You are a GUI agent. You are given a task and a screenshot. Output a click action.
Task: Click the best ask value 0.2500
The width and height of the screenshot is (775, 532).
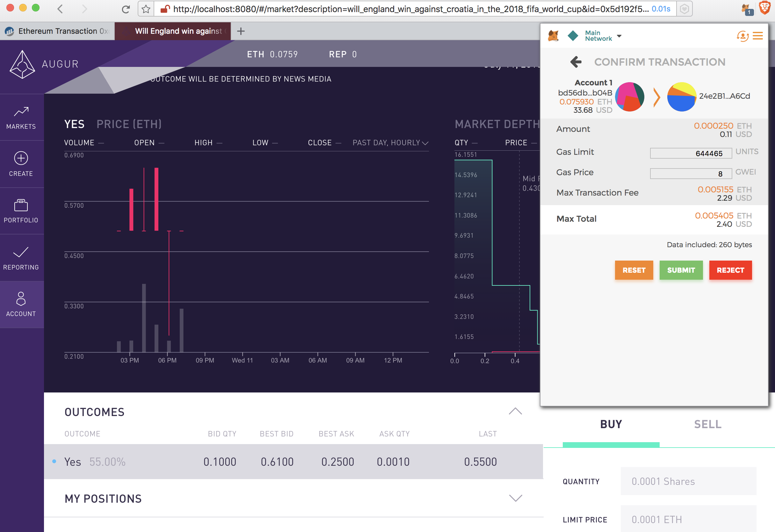tap(337, 462)
